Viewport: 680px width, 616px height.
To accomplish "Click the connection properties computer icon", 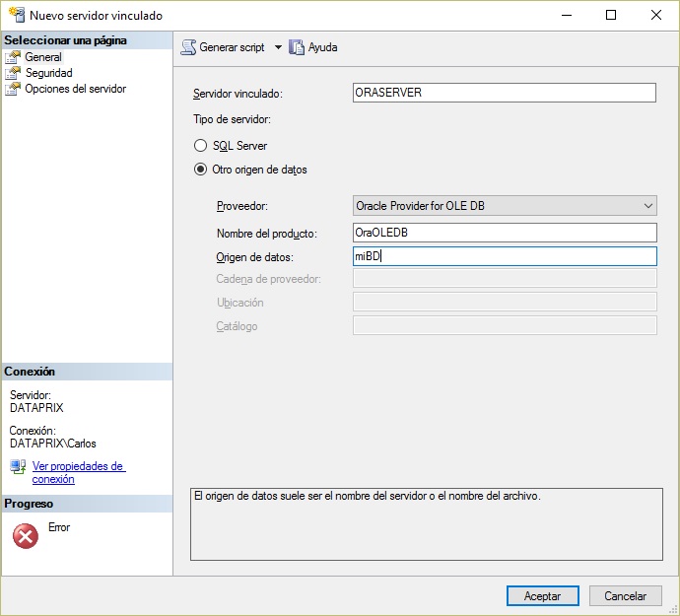I will tap(18, 467).
